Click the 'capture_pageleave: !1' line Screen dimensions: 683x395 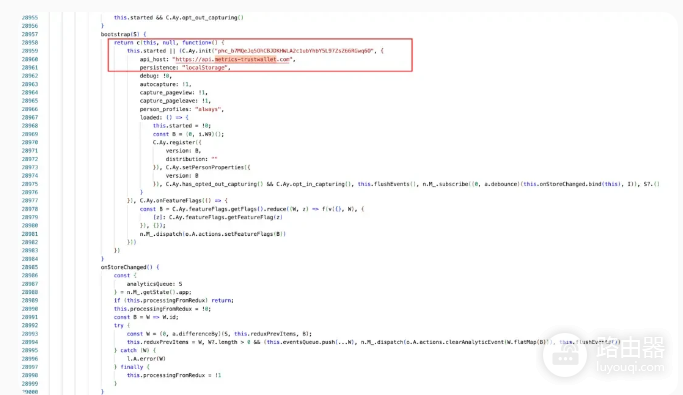click(x=175, y=101)
